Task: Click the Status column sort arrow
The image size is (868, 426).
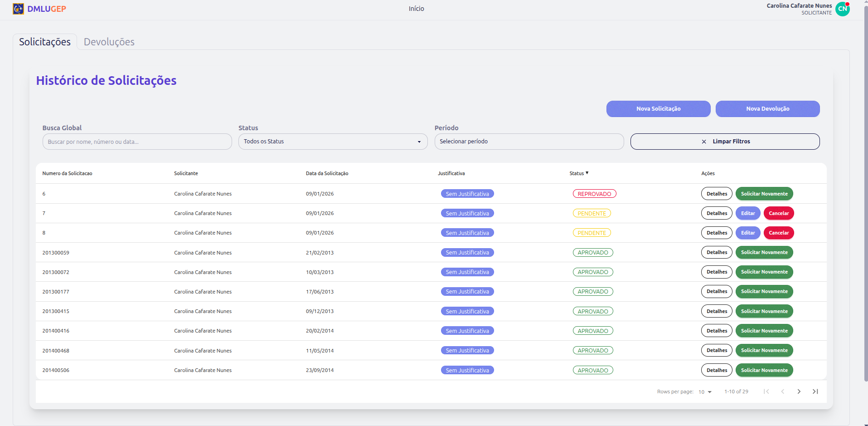Action: pos(587,173)
